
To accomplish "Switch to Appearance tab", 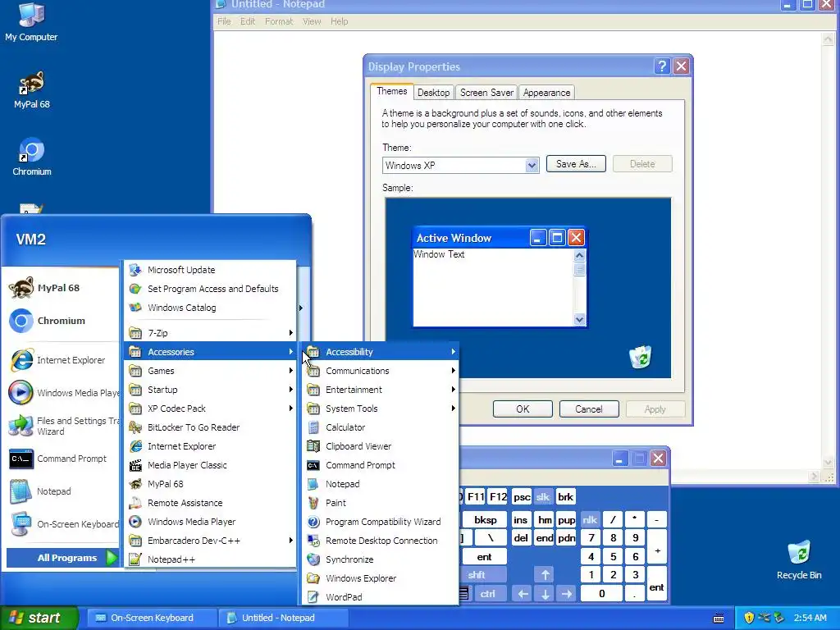I will tap(546, 93).
